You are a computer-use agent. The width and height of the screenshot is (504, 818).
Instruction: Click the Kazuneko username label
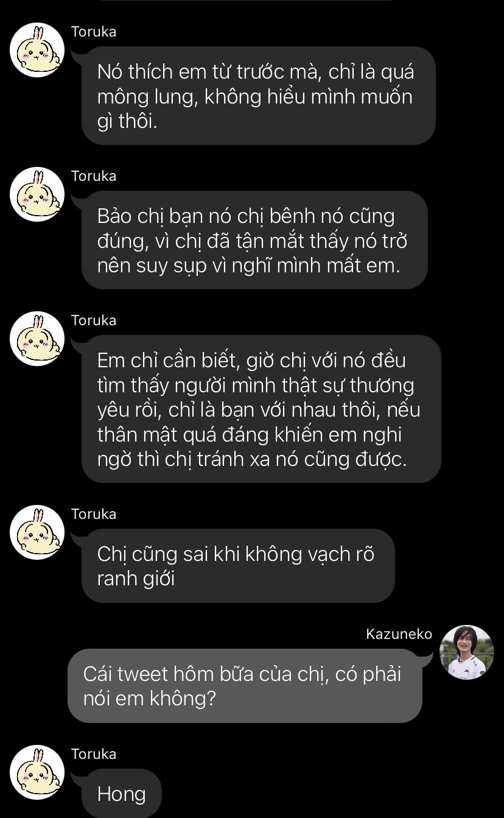point(399,634)
